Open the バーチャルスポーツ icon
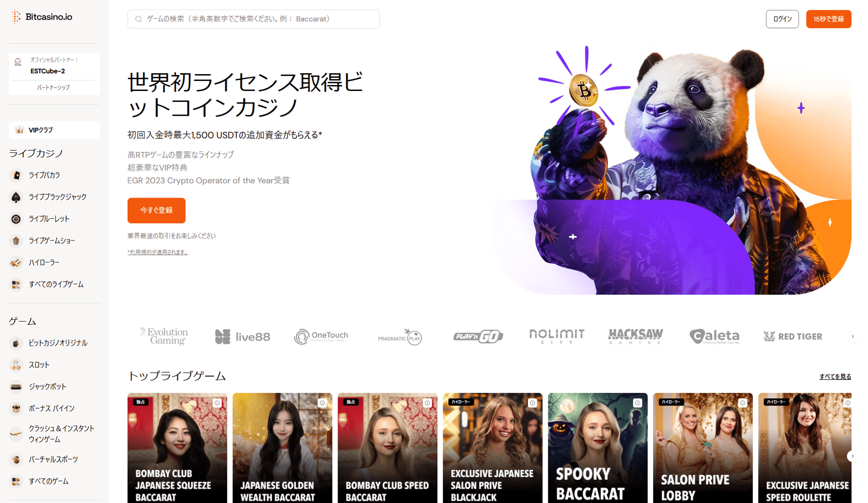Screen dimensions: 868x503 tap(16, 460)
